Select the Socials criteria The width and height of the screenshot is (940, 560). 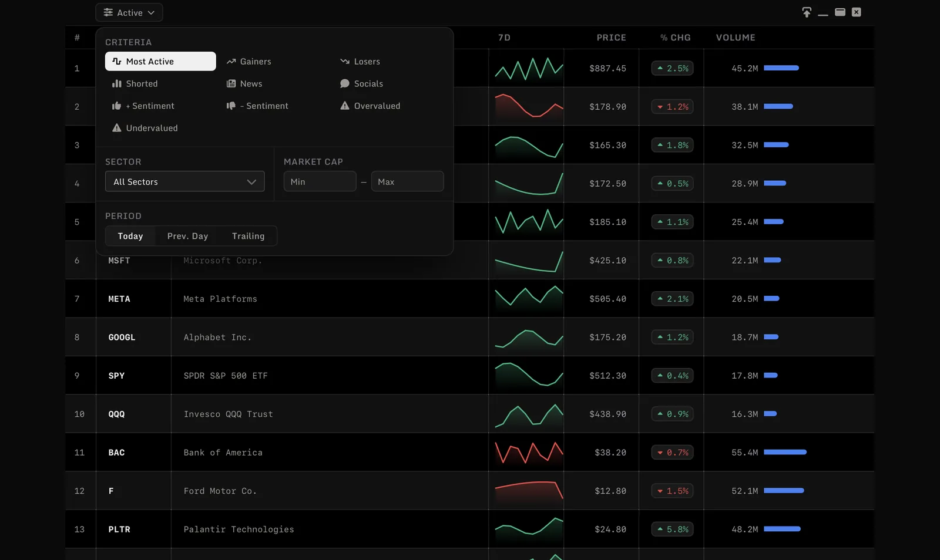pos(361,84)
